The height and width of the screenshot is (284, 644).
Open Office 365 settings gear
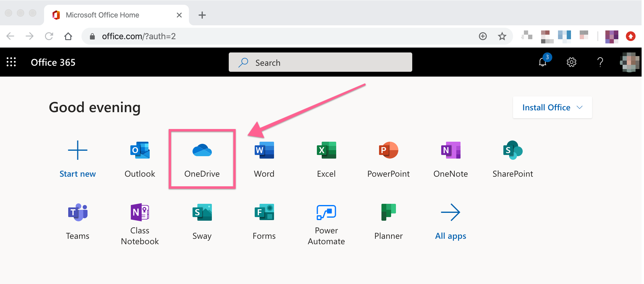point(572,62)
